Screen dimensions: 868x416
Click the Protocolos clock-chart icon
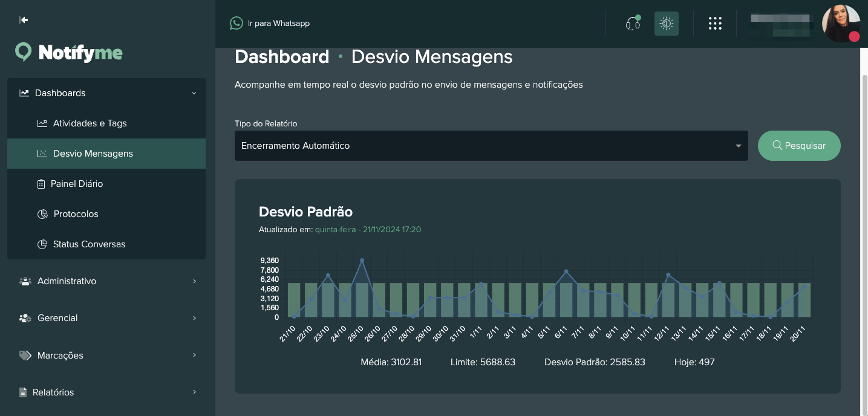[x=42, y=214]
